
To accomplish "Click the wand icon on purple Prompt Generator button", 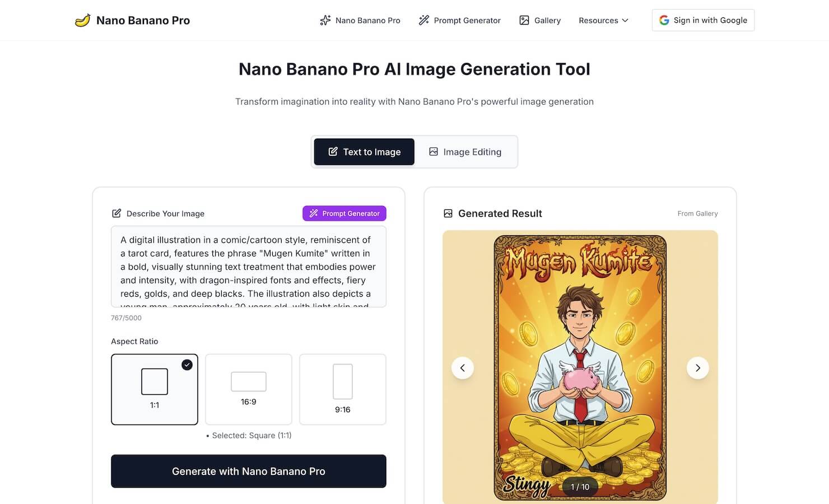I will 313,213.
